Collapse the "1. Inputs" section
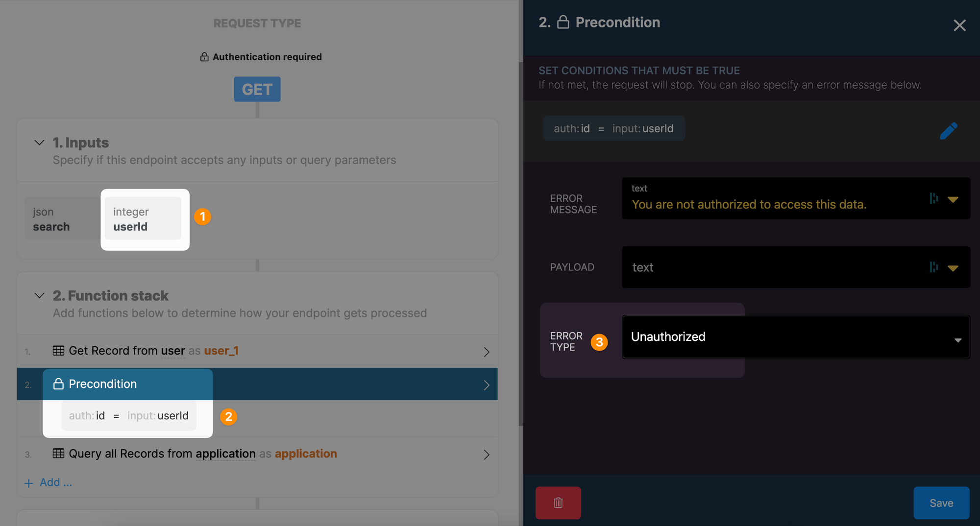This screenshot has height=526, width=980. coord(39,143)
